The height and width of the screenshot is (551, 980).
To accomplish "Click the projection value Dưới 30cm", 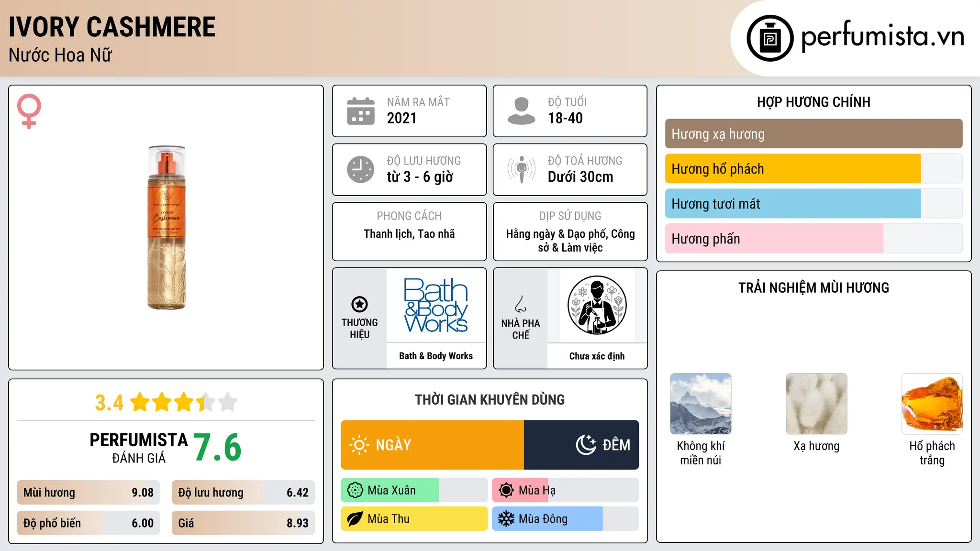I will (580, 177).
